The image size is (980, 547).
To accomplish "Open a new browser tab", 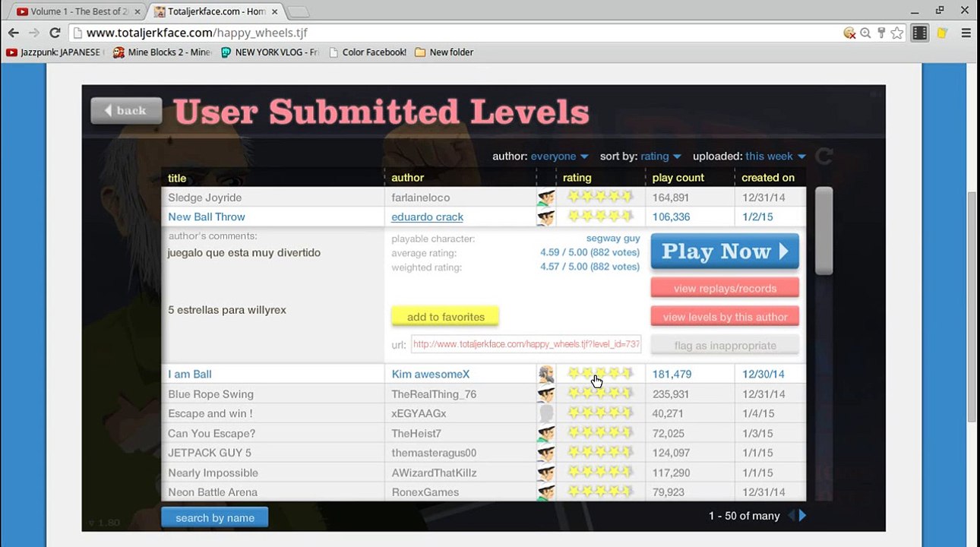I will pos(298,11).
